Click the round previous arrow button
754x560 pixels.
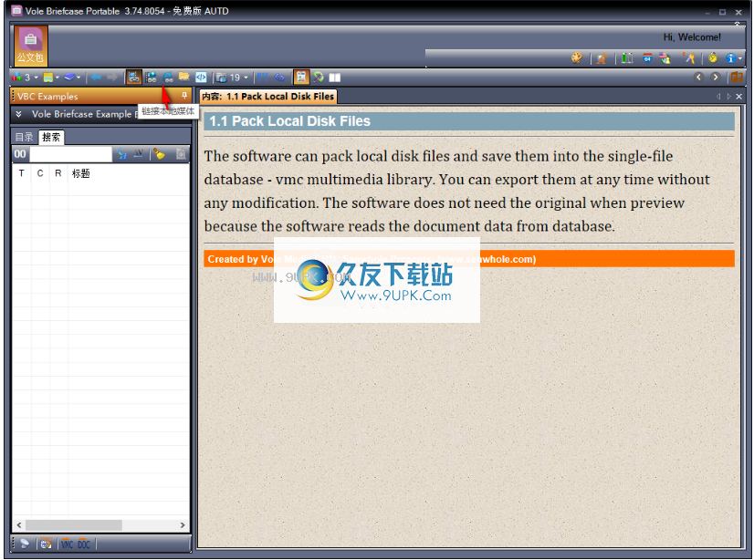(x=698, y=77)
